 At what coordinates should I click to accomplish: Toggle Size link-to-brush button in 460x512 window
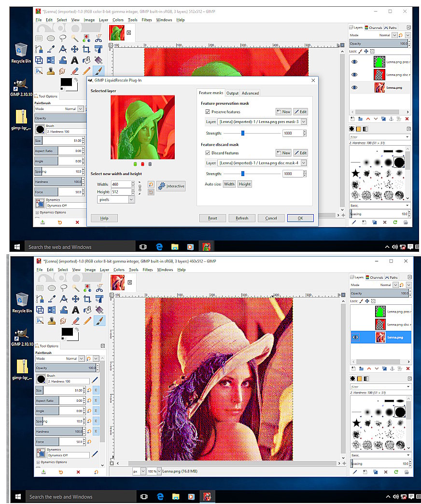pyautogui.click(x=96, y=390)
